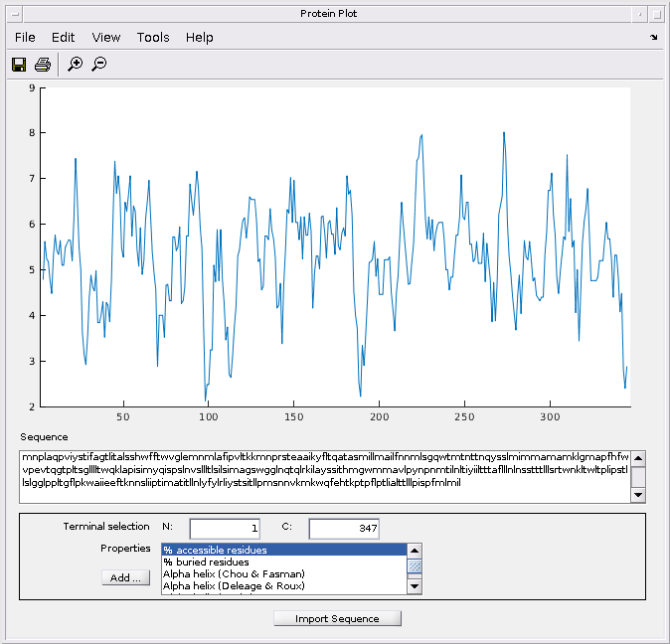The height and width of the screenshot is (644, 670).
Task: Click down arrow of Sequence box scrollbar
Action: pyautogui.click(x=638, y=496)
